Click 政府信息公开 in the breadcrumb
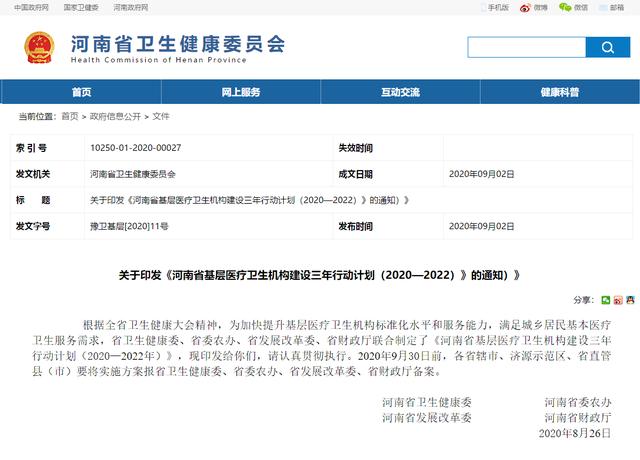This screenshot has height=460, width=640. tap(115, 116)
